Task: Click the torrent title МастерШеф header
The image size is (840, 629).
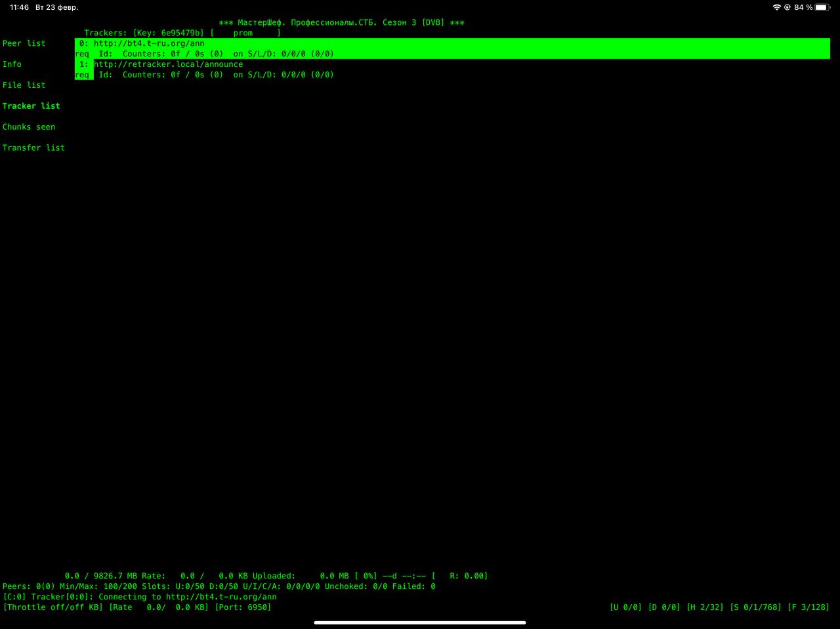Action: [341, 22]
